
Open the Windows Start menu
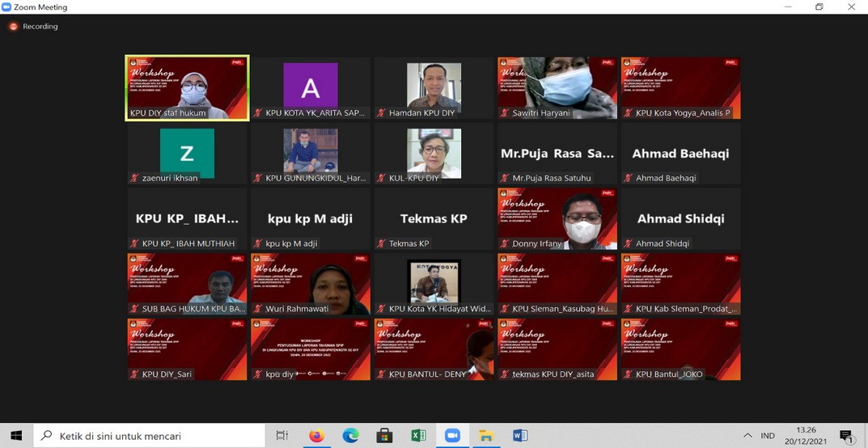(16, 436)
